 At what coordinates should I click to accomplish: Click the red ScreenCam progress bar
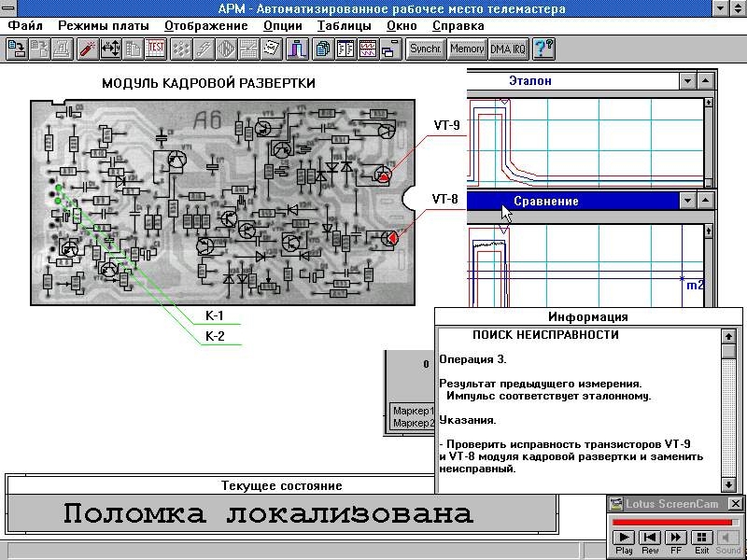pos(672,523)
